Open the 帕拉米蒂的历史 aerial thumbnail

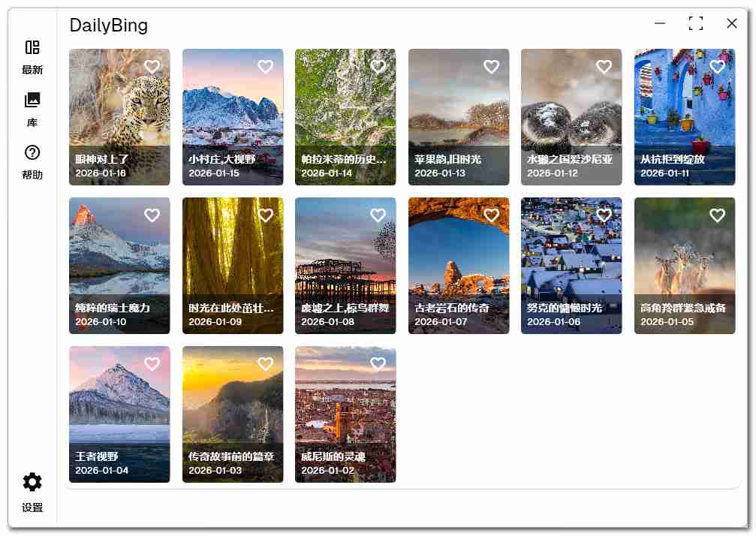pyautogui.click(x=345, y=113)
